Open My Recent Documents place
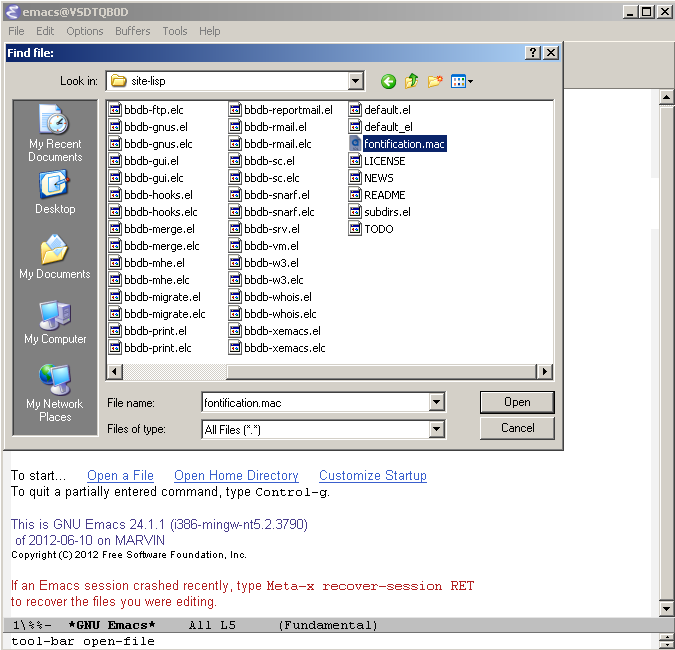The image size is (675, 650). pyautogui.click(x=55, y=133)
